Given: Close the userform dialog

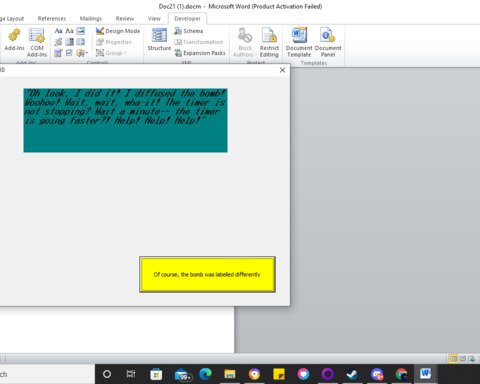Looking at the screenshot, I should pyautogui.click(x=282, y=70).
